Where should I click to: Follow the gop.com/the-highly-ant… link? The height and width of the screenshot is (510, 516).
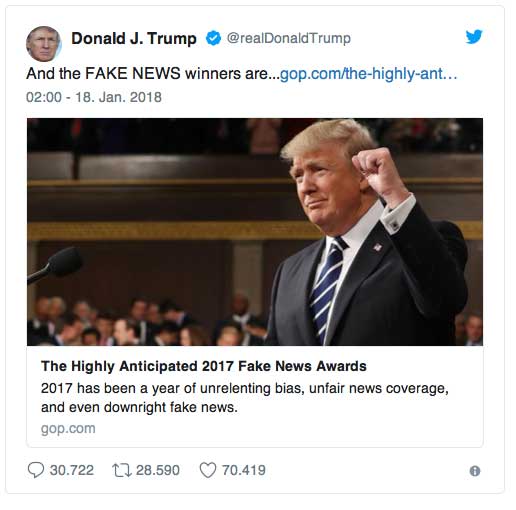point(368,74)
